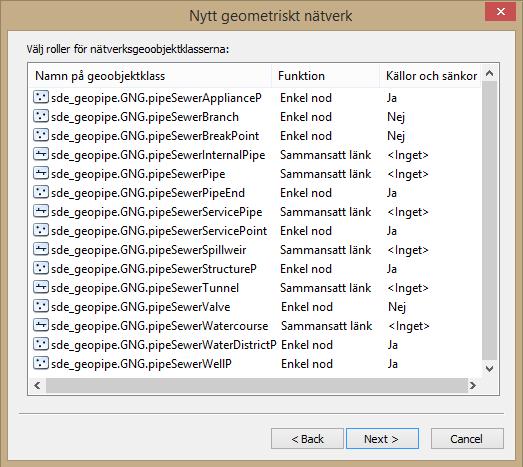Proceed with the Next button
Image resolution: width=523 pixels, height=467 pixels.
[x=382, y=439]
